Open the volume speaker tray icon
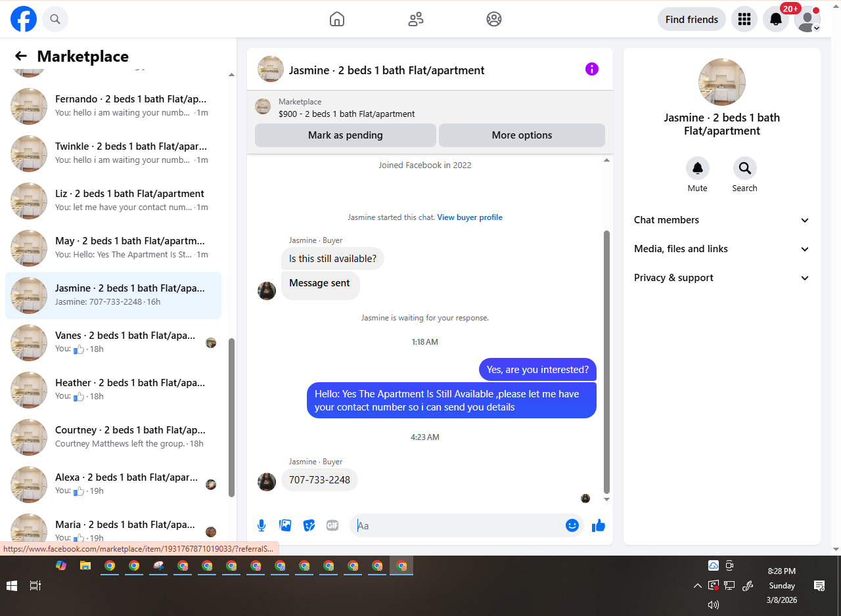Image resolution: width=841 pixels, height=616 pixels. click(714, 604)
